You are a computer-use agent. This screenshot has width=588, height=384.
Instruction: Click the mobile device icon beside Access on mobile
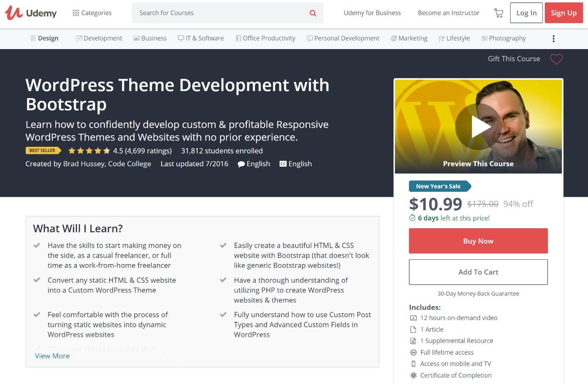[x=413, y=364]
